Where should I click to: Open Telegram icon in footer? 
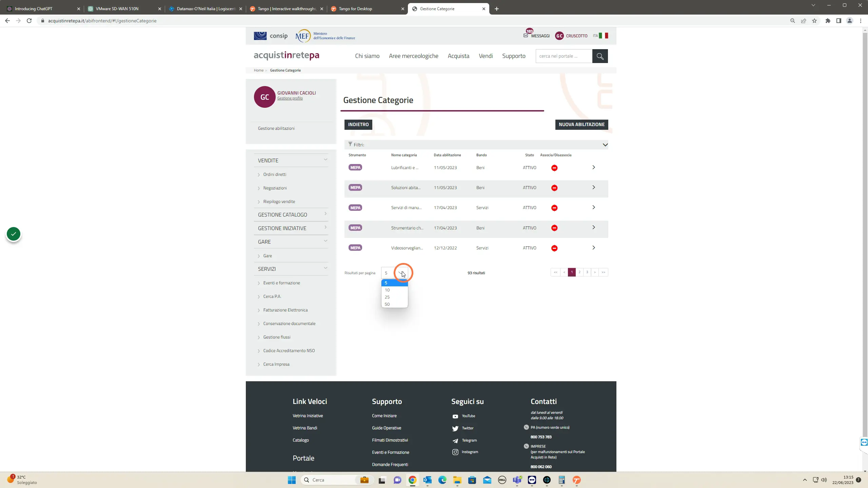455,441
